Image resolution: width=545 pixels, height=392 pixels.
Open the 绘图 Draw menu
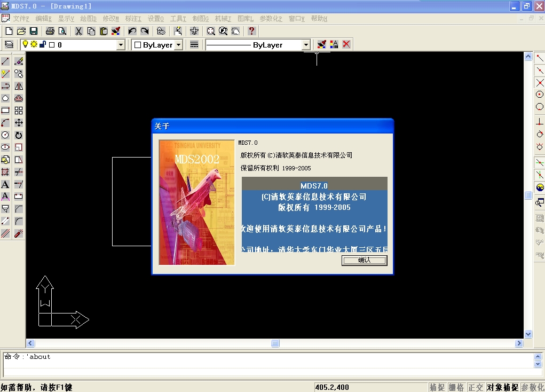tap(88, 19)
